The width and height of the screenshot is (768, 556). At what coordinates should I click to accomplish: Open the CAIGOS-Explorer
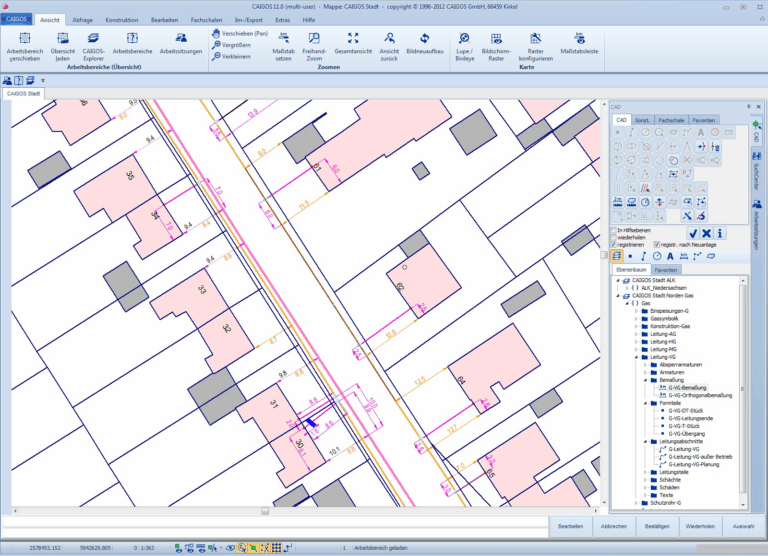coord(92,38)
